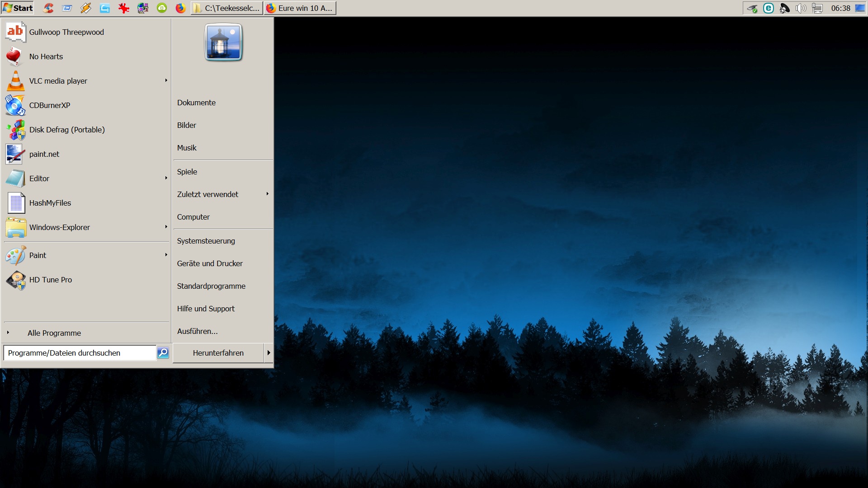Viewport: 868px width, 488px height.
Task: Open the volume speaker tray icon
Action: point(801,8)
